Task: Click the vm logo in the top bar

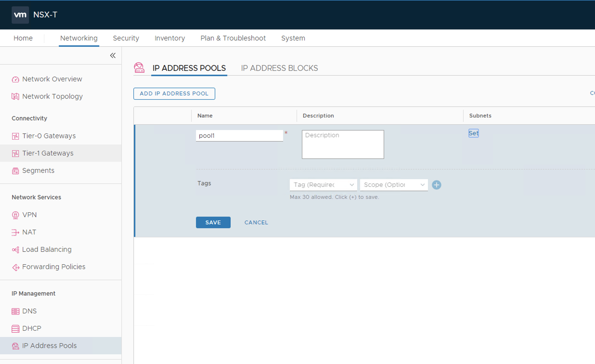Action: point(20,15)
